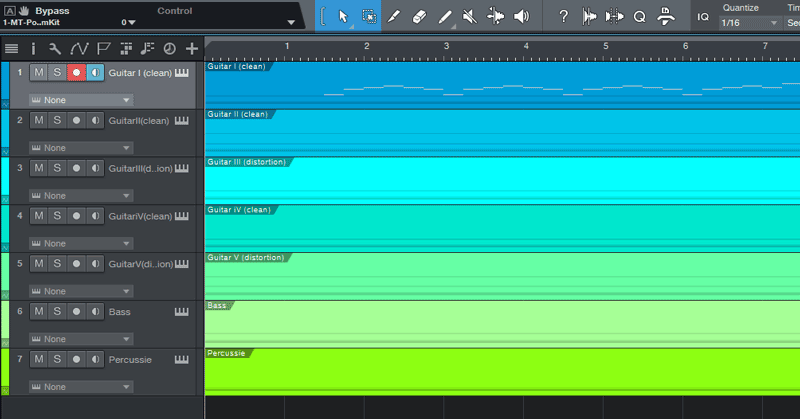Arm record on GuitarII(clean) track
Screen dimensions: 800x419
coord(76,120)
